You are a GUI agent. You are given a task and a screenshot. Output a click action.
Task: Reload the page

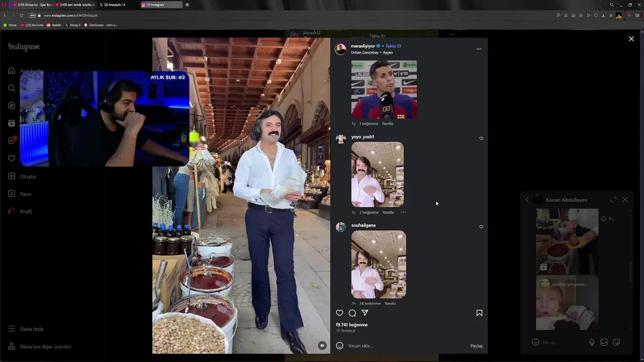click(x=22, y=16)
